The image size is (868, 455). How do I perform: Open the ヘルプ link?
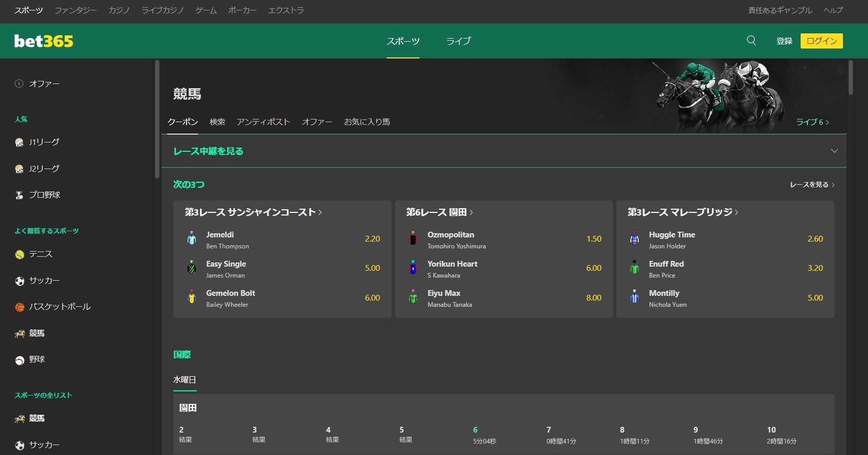coord(833,10)
